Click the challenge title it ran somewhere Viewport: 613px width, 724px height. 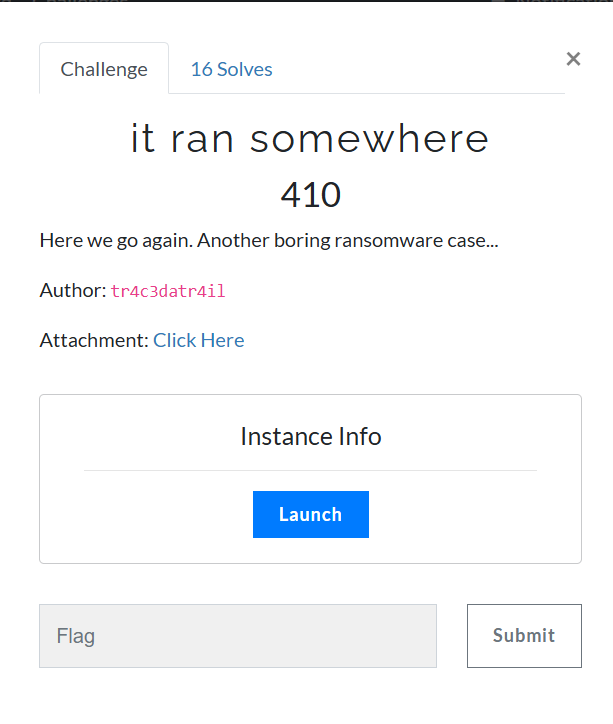(310, 138)
